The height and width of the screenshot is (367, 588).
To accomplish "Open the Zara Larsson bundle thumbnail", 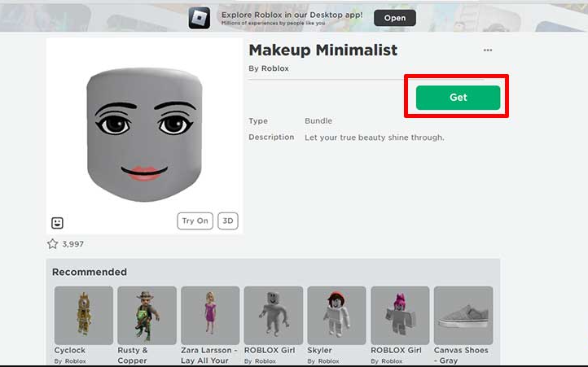I will (210, 315).
